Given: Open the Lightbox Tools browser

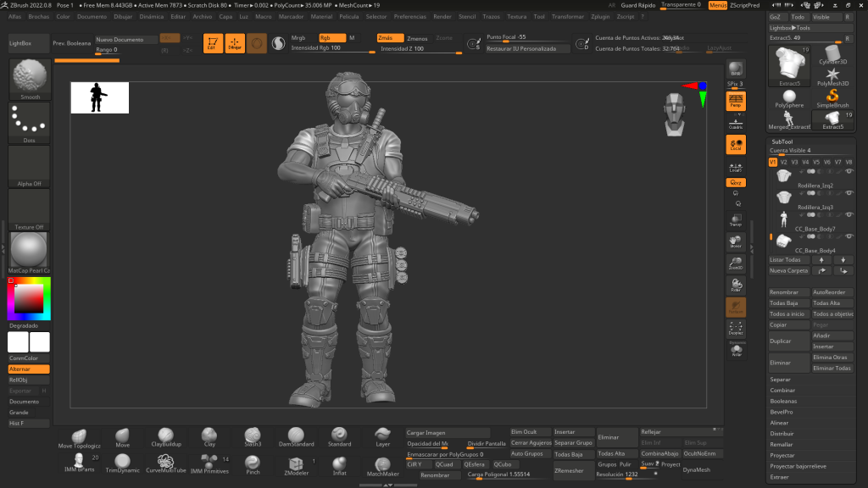Looking at the screenshot, I should [x=790, y=28].
